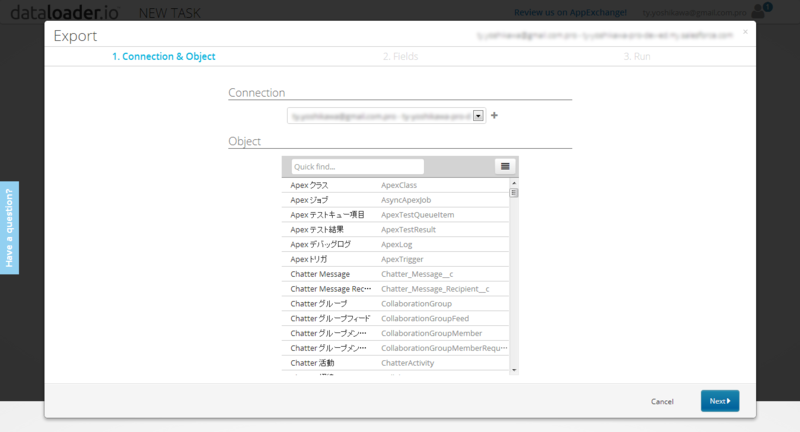Click the Quick find search field

(357, 166)
